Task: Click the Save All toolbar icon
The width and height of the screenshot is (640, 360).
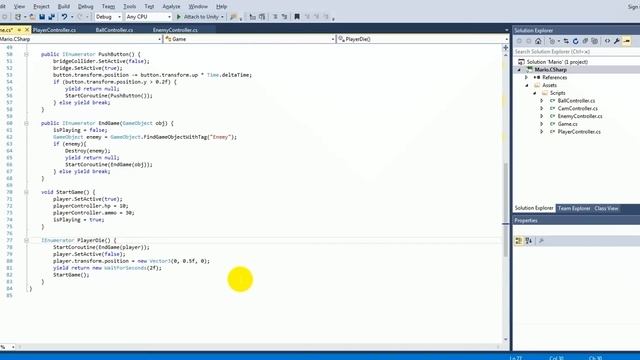Action: (x=51, y=17)
